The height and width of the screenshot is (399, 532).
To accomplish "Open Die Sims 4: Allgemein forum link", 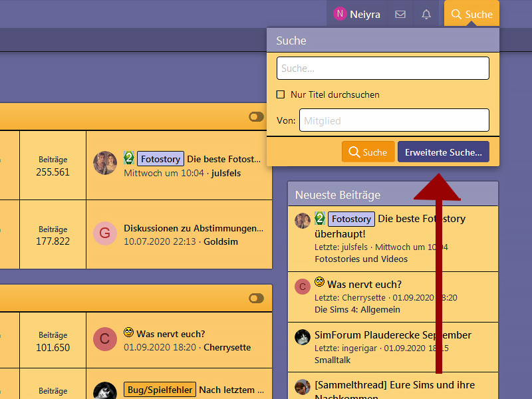I will click(x=357, y=309).
